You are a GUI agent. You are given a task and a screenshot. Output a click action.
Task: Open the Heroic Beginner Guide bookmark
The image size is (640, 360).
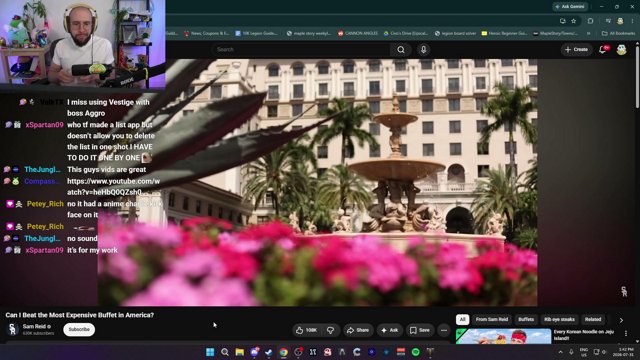tap(504, 33)
